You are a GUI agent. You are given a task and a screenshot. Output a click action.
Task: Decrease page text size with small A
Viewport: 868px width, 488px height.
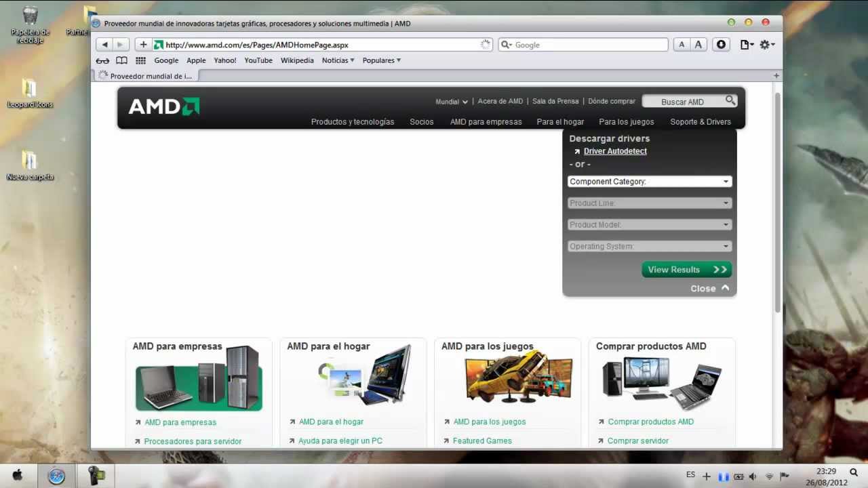(x=682, y=45)
